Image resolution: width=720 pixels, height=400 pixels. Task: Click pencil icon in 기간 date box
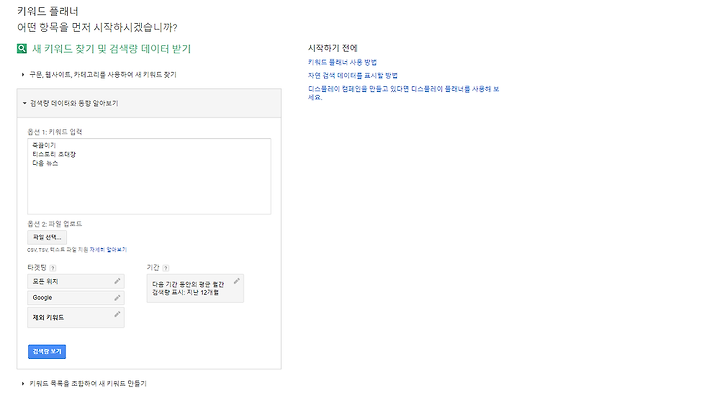236,281
